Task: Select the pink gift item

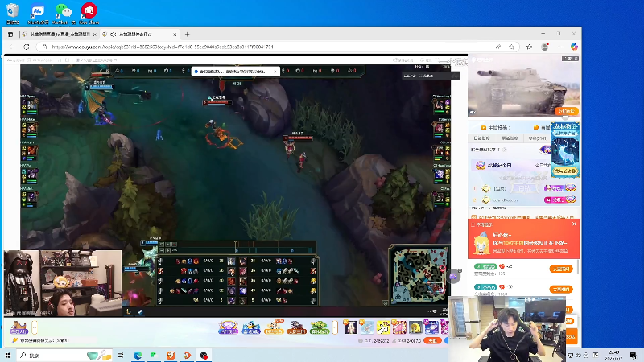Action: (398, 327)
